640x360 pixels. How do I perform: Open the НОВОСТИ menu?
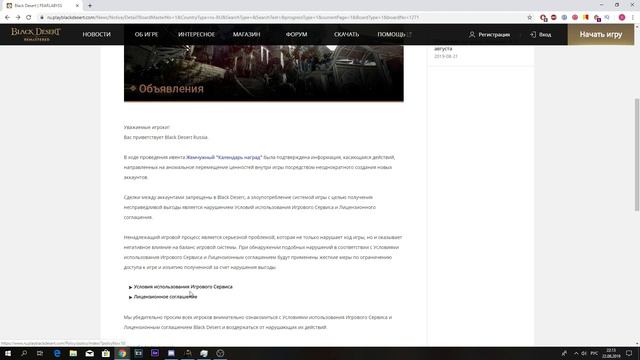click(97, 34)
